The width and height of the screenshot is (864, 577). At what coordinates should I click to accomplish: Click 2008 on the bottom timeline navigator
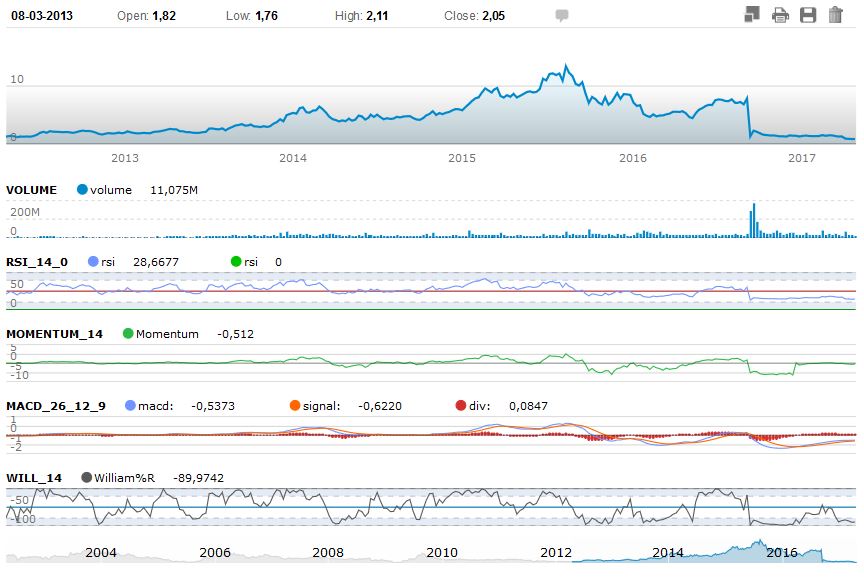[328, 553]
